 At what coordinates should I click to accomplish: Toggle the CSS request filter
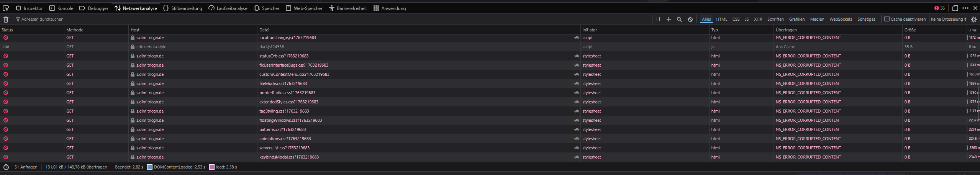pyautogui.click(x=736, y=19)
